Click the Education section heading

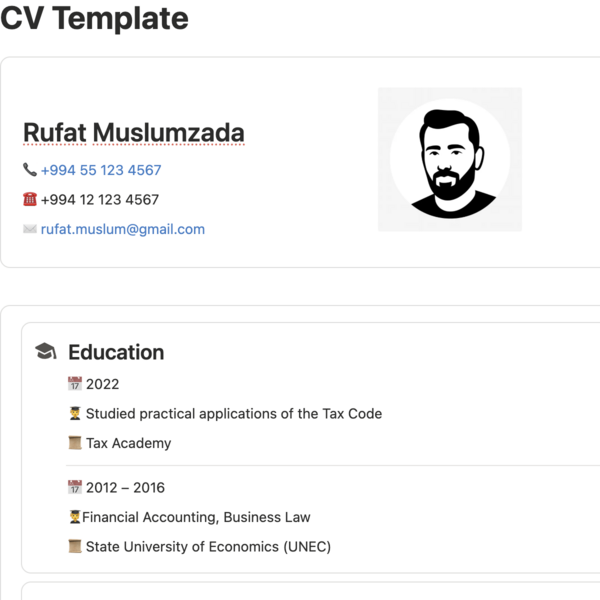click(x=116, y=352)
